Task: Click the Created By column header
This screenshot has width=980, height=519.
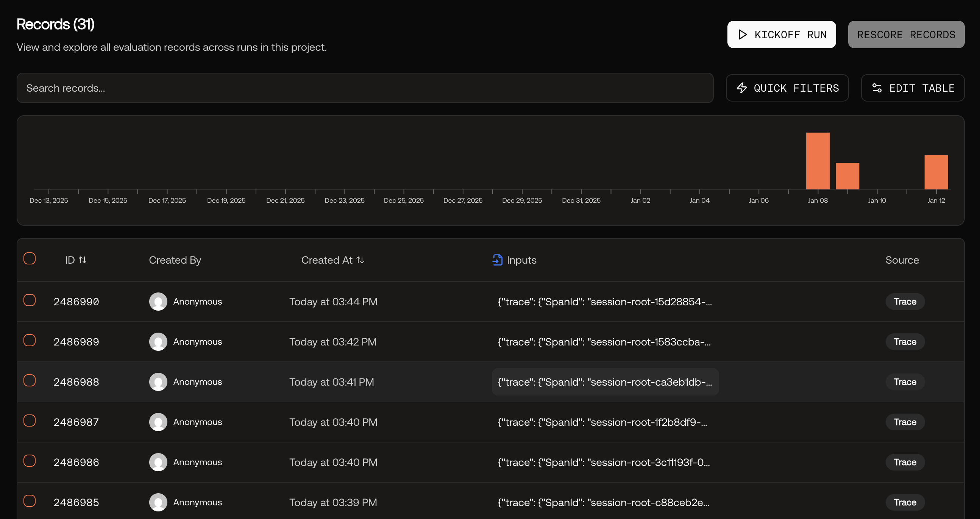Action: [x=175, y=260]
